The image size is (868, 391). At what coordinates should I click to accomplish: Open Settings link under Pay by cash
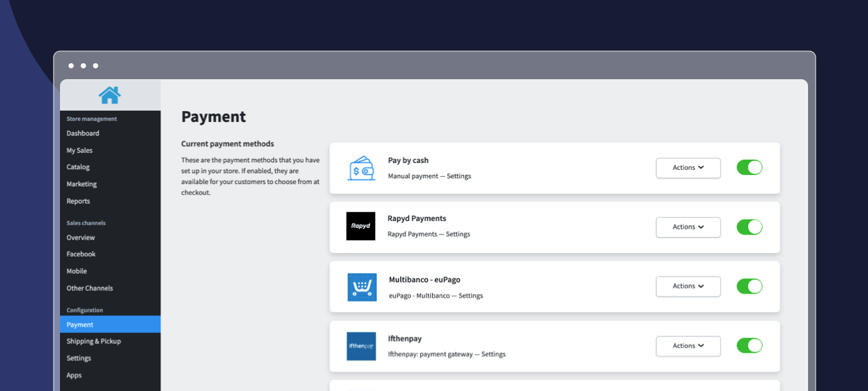coord(459,176)
